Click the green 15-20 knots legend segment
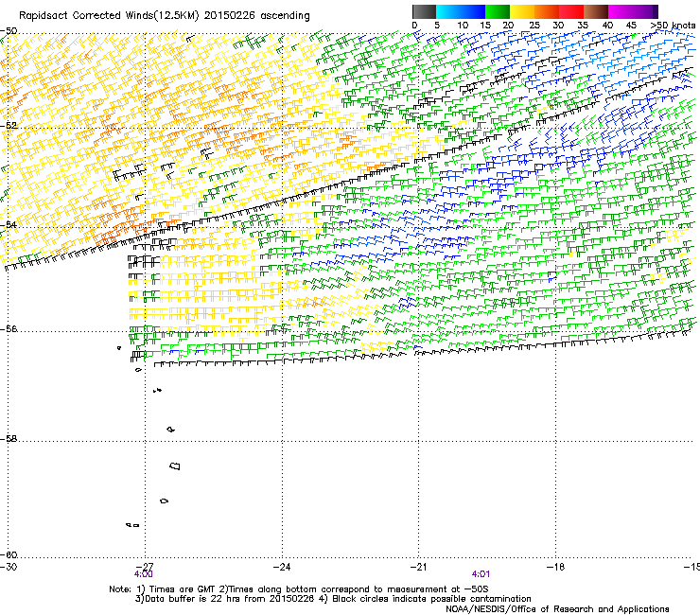The image size is (700, 615). point(498,11)
